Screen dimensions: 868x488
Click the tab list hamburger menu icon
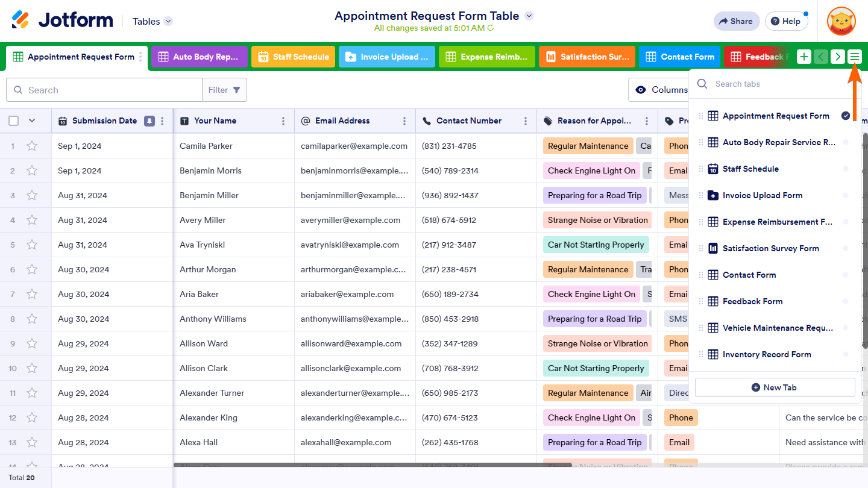click(854, 57)
